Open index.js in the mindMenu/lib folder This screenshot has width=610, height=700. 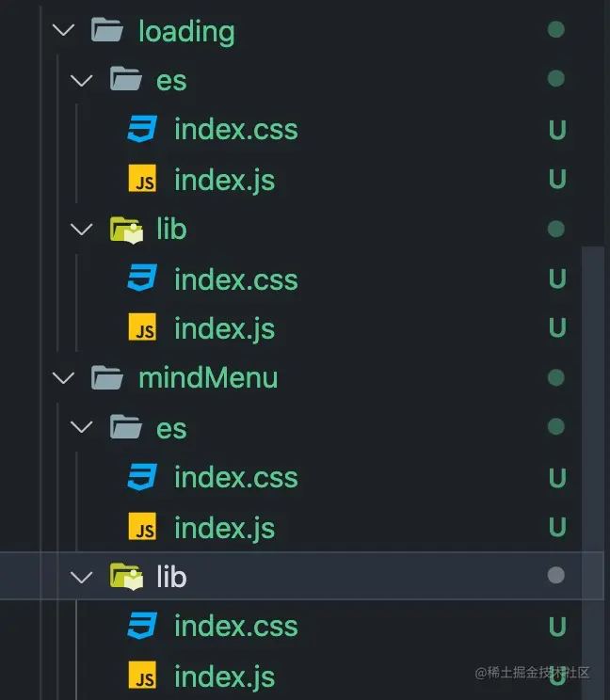coord(224,676)
